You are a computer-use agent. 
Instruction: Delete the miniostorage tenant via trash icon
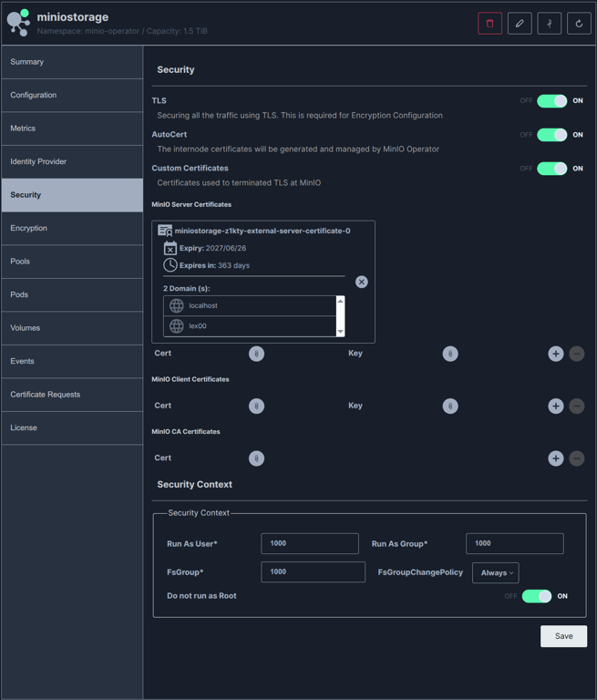(489, 24)
